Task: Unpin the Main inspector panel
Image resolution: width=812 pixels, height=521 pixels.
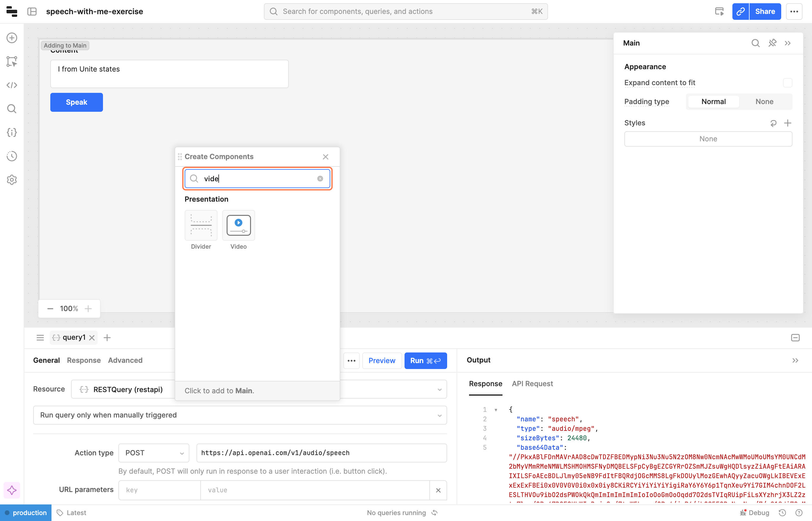Action: click(x=772, y=43)
